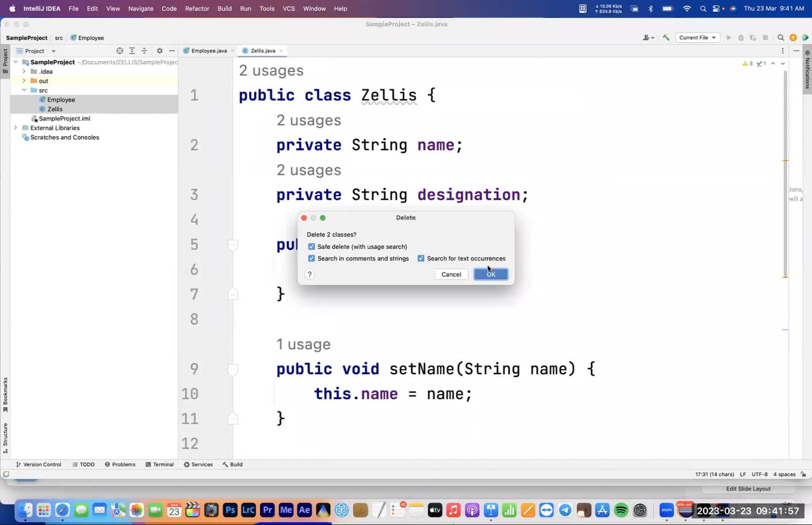Screen dimensions: 812x525
Task: Click the Debug bug icon
Action: (741, 37)
